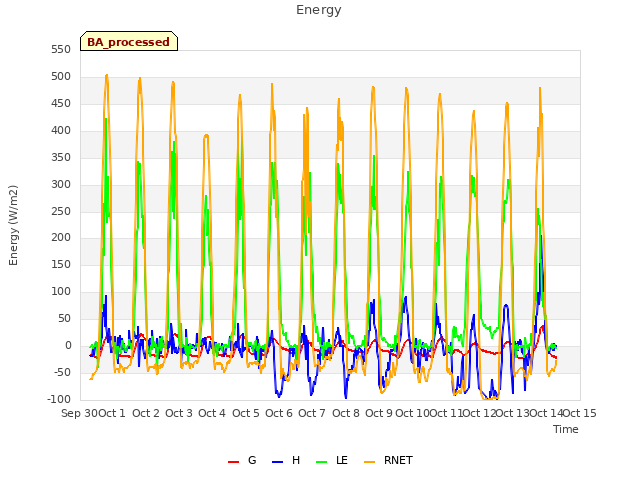Screen dimensions: 640x480
Task: Click the 400 y-axis tick label
Action: click(x=61, y=131)
